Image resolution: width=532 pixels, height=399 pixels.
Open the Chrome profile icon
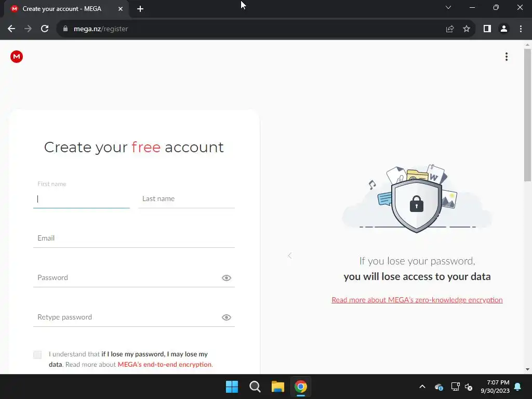pyautogui.click(x=504, y=29)
